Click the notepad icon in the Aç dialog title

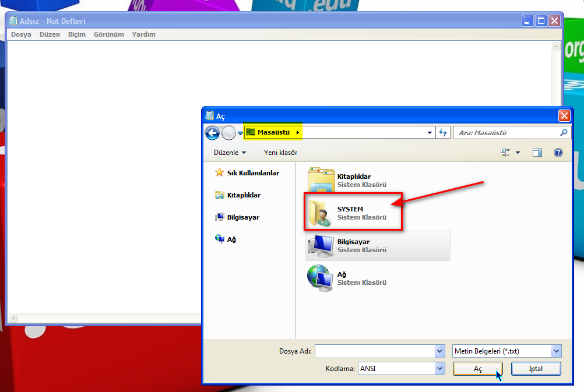[210, 116]
